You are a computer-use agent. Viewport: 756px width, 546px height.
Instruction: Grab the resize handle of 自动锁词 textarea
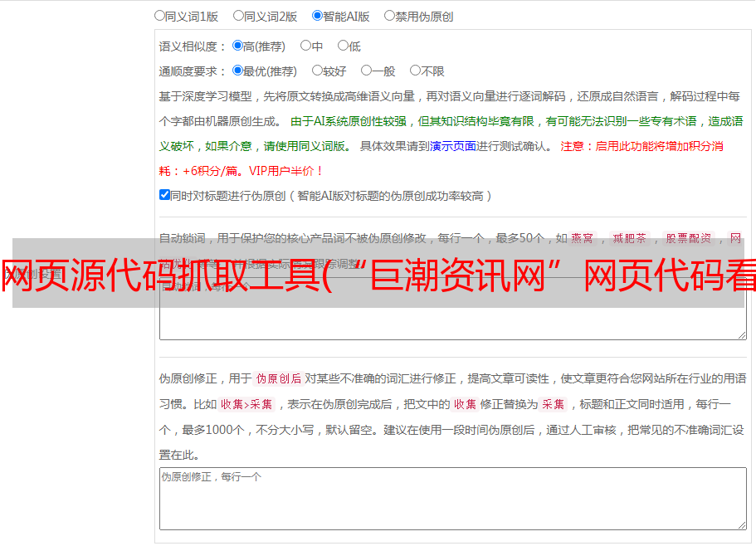[x=742, y=335]
